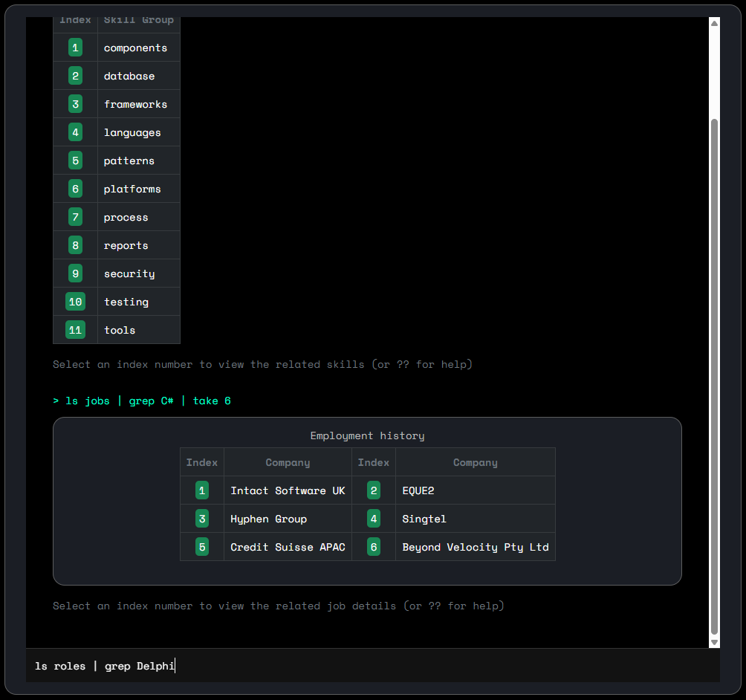
Task: Open index 7 for process skills
Action: 75,217
